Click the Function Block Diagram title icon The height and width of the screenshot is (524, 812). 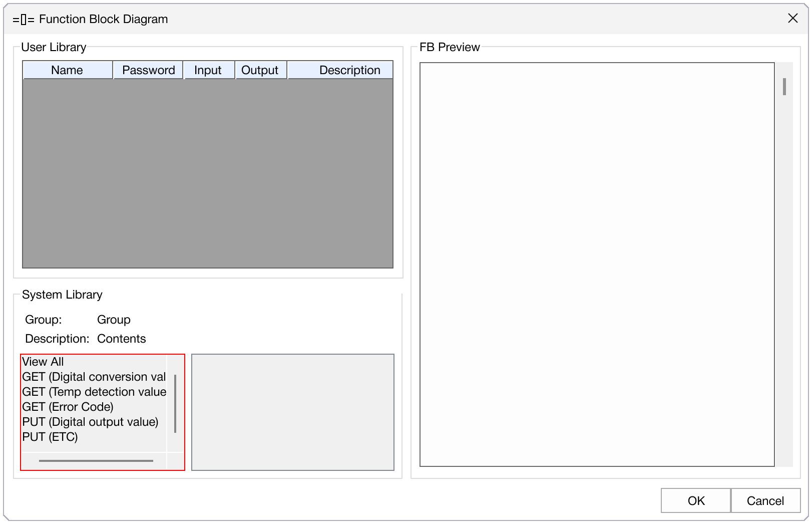click(24, 20)
